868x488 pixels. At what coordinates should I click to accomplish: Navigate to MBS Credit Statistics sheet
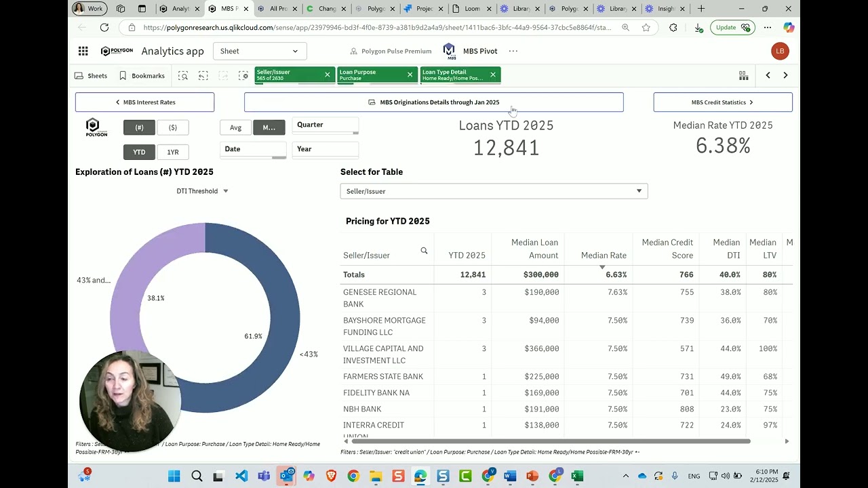pyautogui.click(x=723, y=102)
